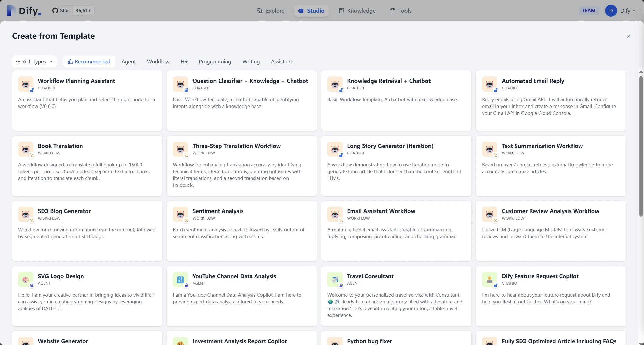This screenshot has height=345, width=644.
Task: Click the YouTube Channel Data Analysis icon
Action: [x=180, y=279]
